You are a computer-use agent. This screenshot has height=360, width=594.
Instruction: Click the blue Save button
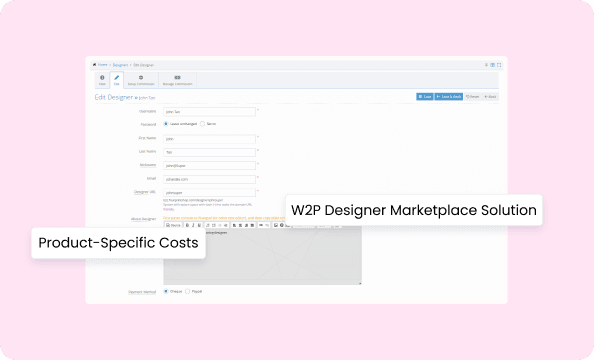coord(425,97)
